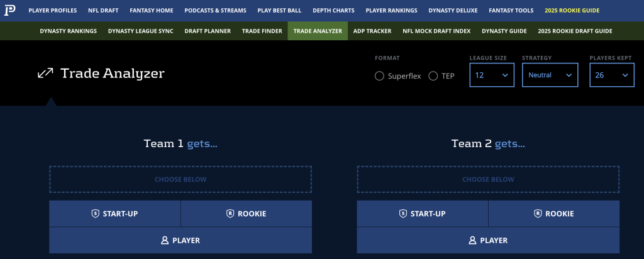Click Team 2 Choose Below drop area
The image size is (644, 259).
pyautogui.click(x=488, y=179)
